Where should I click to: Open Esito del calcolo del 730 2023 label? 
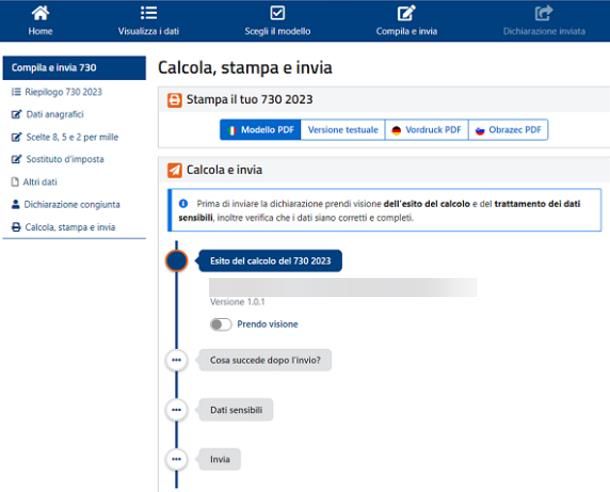pos(270,261)
